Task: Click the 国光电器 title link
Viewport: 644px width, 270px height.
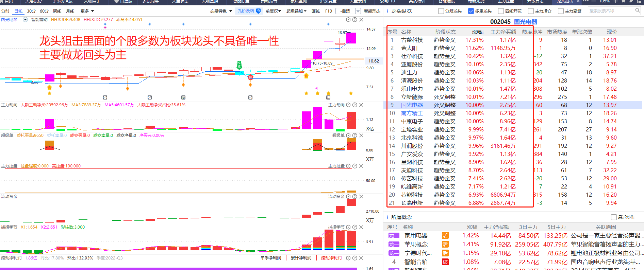Action: (x=525, y=22)
